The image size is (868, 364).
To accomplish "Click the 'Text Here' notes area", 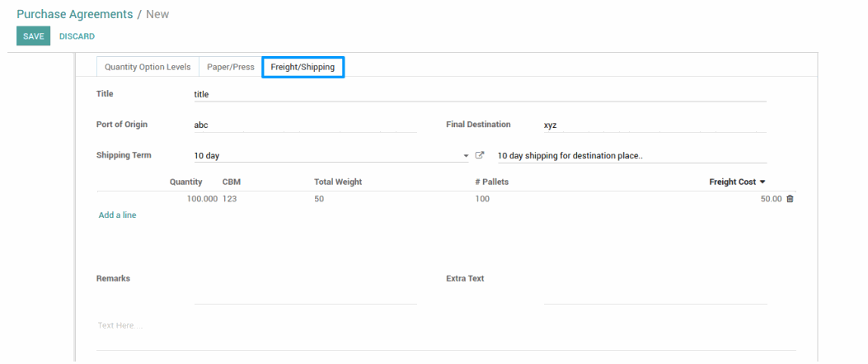I will 445,326.
